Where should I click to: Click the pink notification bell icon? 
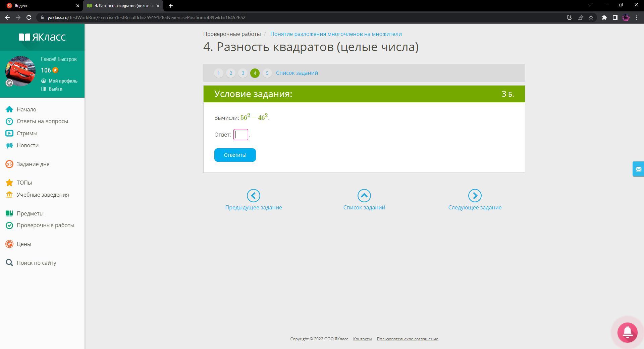tap(627, 332)
